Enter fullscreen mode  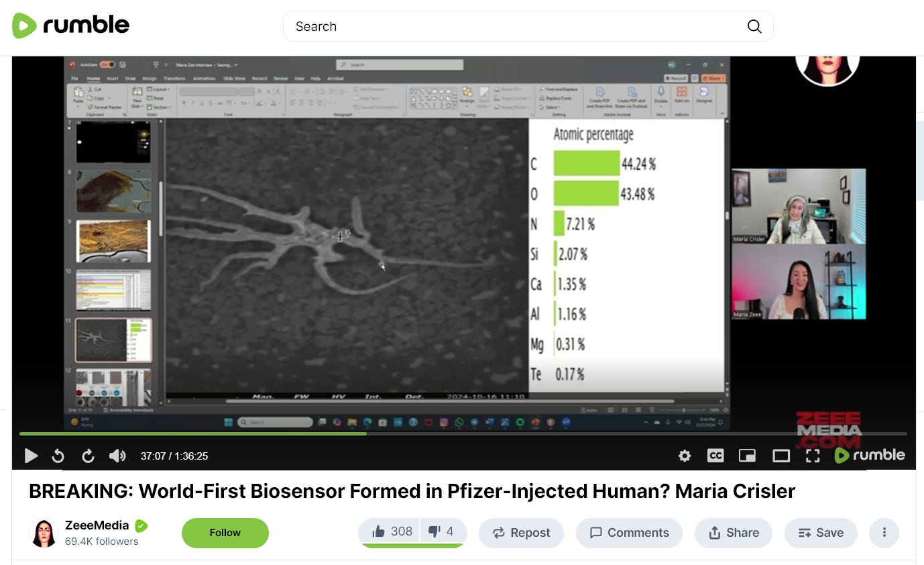click(x=813, y=456)
